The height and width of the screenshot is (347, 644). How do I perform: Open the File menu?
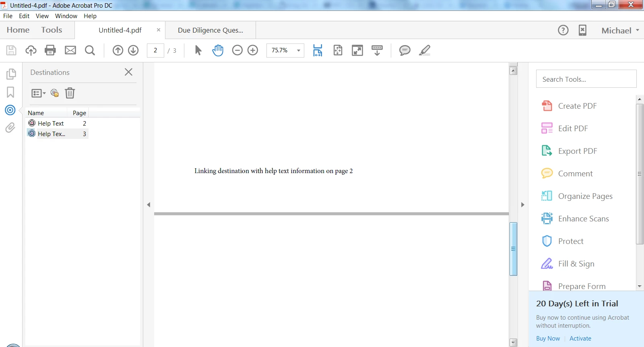[8, 16]
